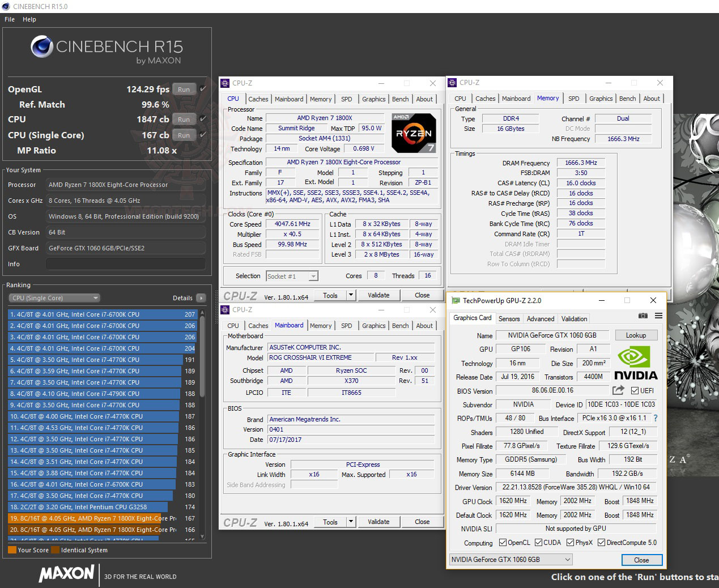
Task: Open the File menu in Cinebench
Action: click(9, 19)
